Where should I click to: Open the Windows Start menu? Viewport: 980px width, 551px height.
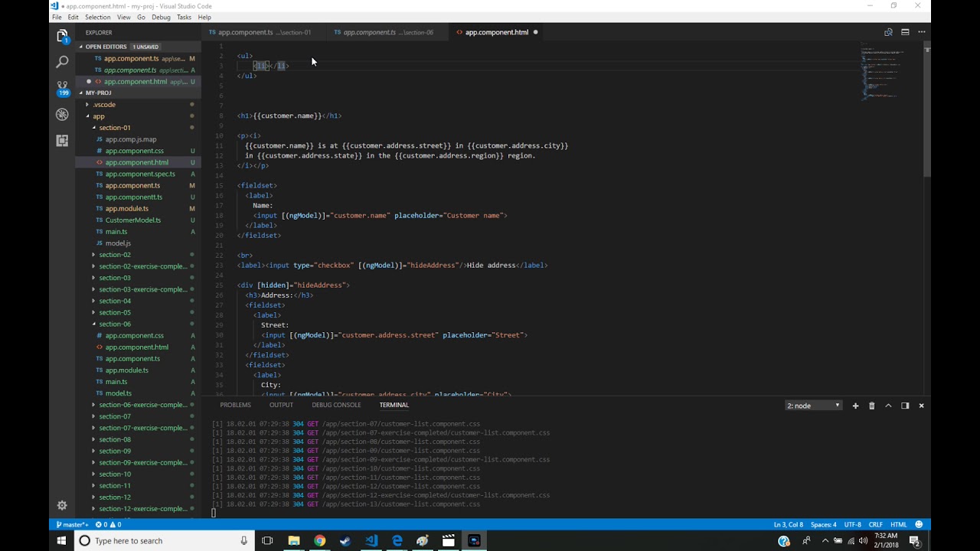[61, 540]
